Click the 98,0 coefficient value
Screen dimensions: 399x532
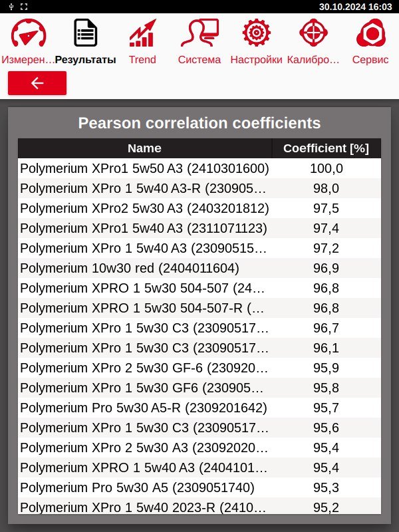coord(327,188)
